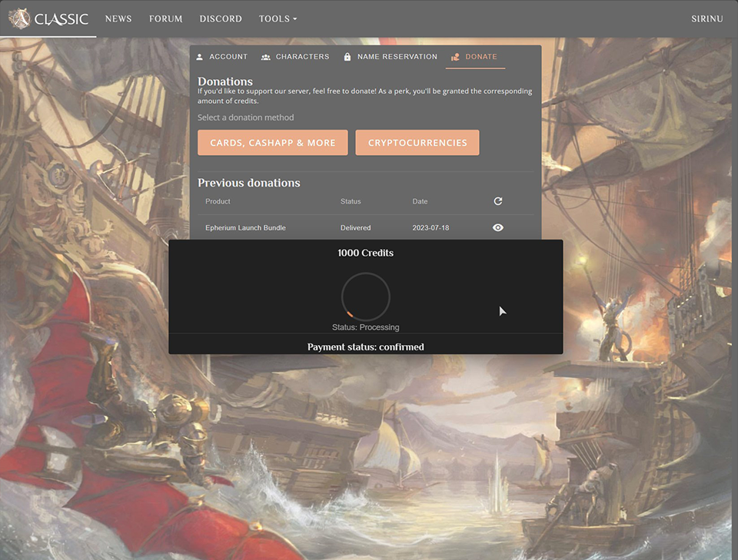Click the person icon on the Account tab

[x=200, y=57]
